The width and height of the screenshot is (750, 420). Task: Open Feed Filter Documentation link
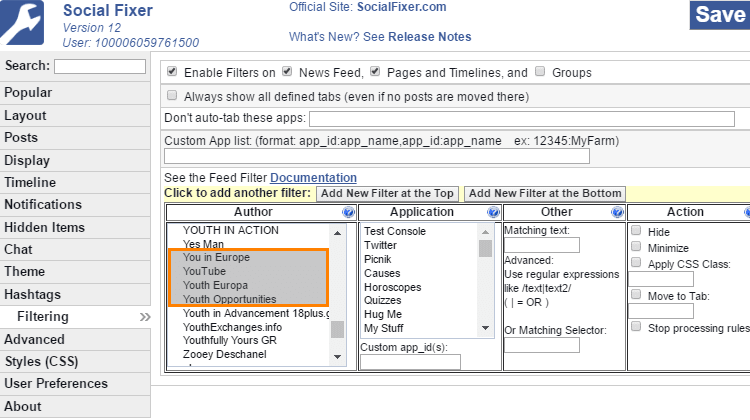313,178
